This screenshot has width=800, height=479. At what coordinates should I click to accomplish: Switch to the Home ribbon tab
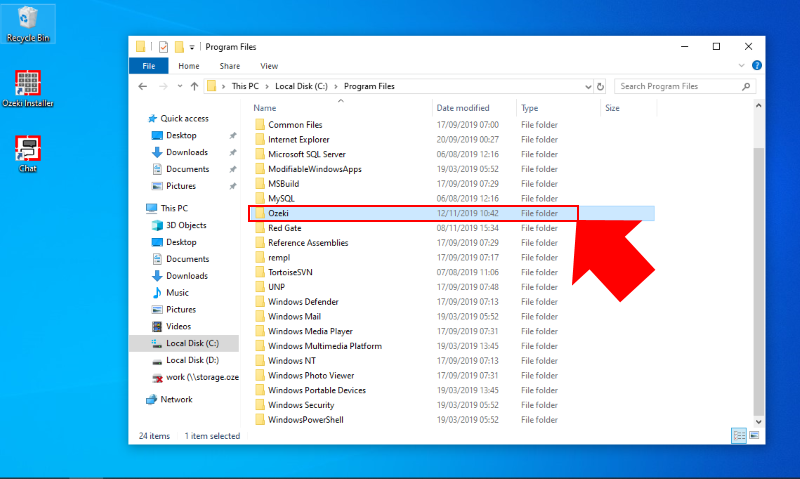point(189,66)
